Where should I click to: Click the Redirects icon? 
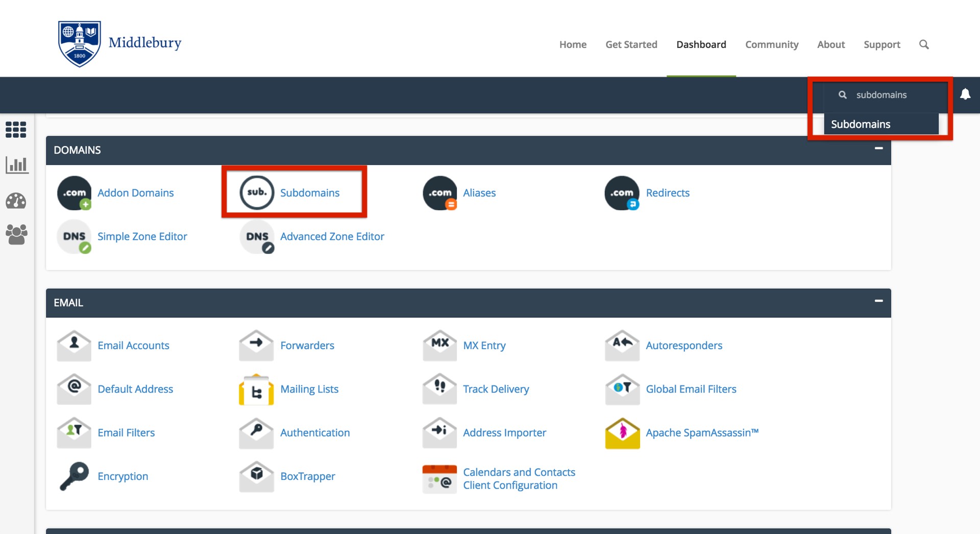[622, 193]
